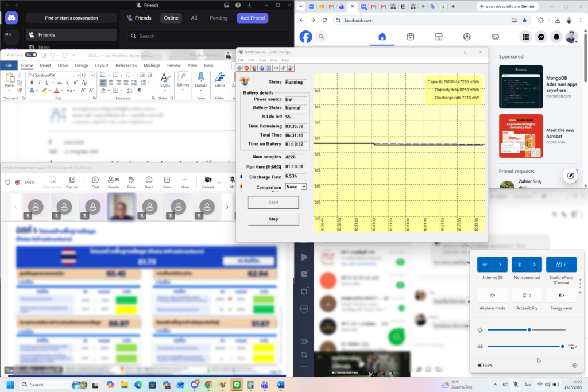588x392 pixels.
Task: Open the Facebook nine-dot menu grid
Action: 526,37
